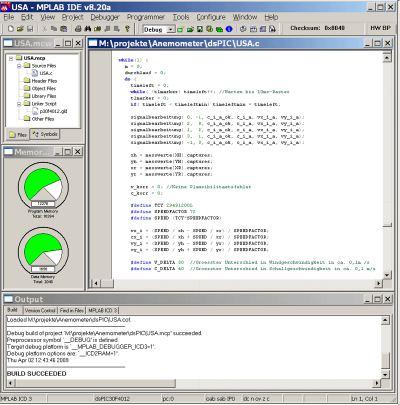Image resolution: width=400 pixels, height=405 pixels.
Task: Click the blue circular info icon
Action: coord(229,29)
